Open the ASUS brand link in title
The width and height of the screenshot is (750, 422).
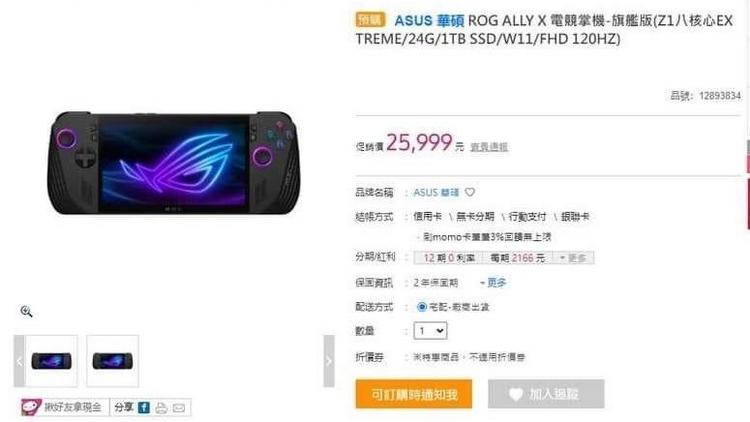click(429, 21)
